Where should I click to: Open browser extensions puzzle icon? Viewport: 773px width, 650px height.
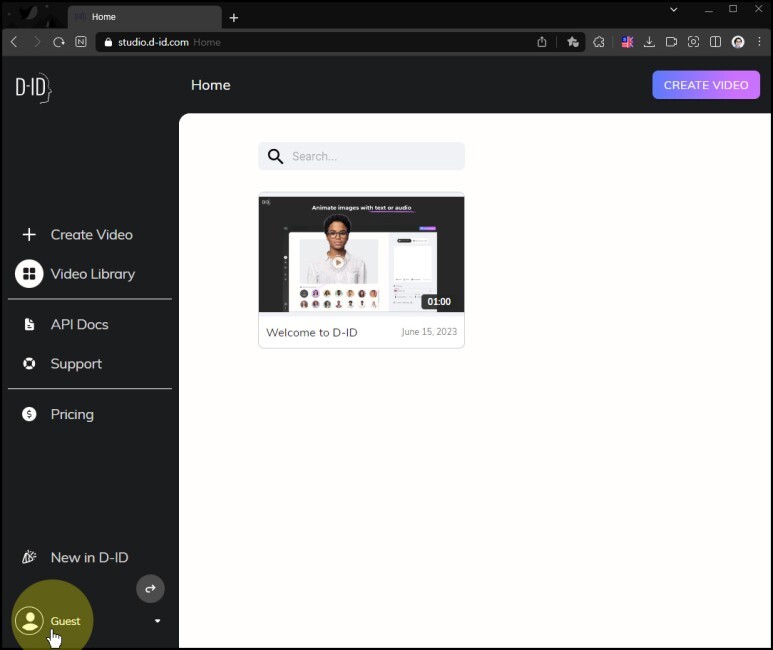coord(598,42)
